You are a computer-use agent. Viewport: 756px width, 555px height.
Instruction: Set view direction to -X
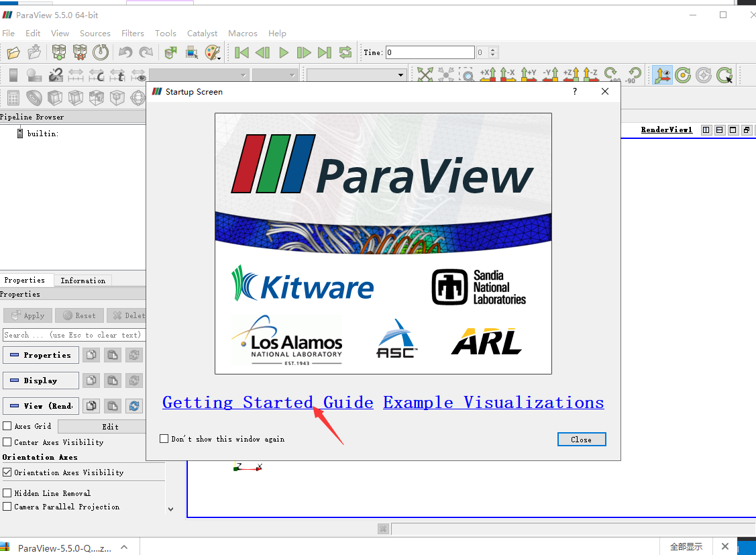508,74
